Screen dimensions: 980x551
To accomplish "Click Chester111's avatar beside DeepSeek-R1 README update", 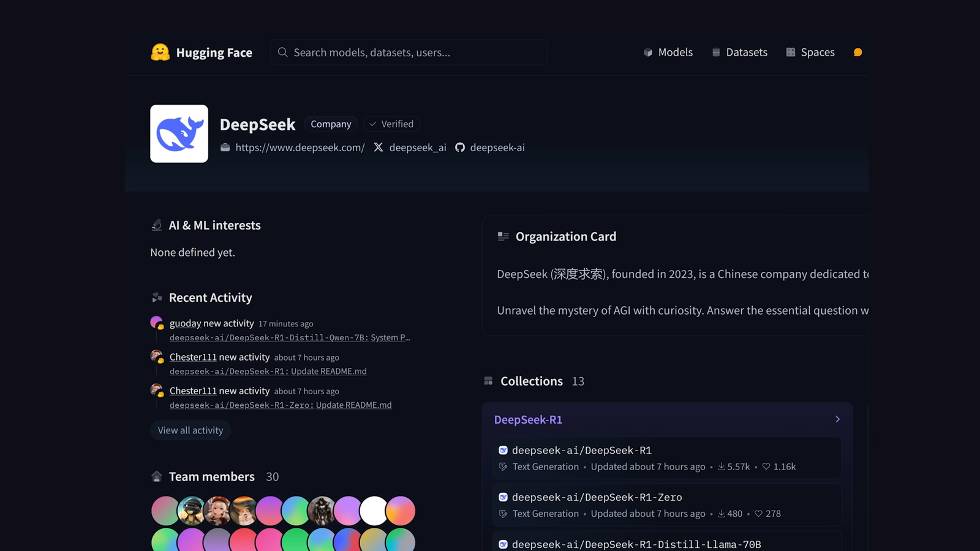I will (157, 356).
